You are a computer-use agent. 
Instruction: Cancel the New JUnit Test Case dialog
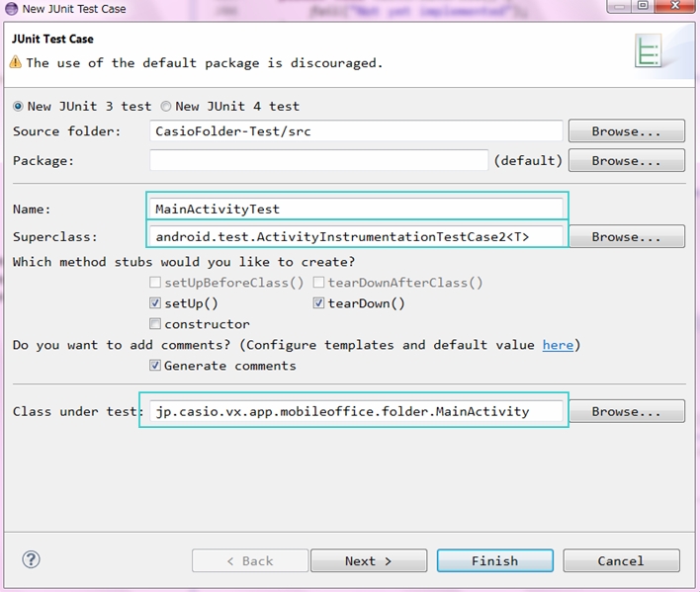(x=621, y=560)
